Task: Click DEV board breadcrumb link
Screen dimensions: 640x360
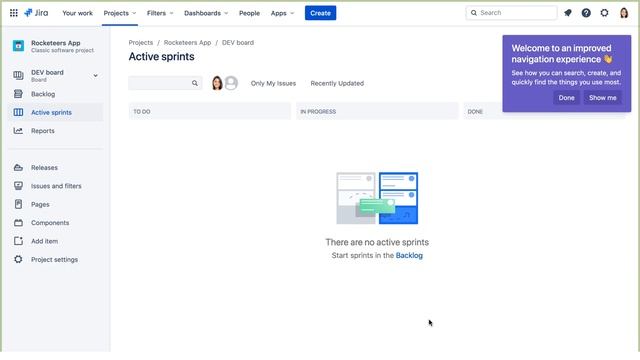Action: (238, 42)
